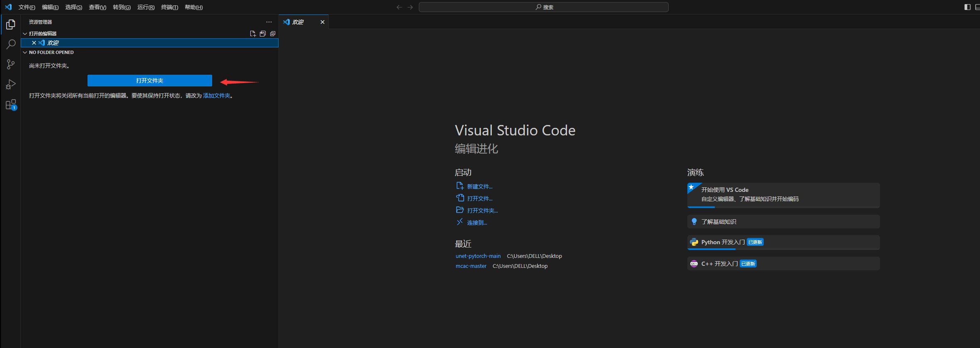Click the new file icon beside 新建文件

click(460, 186)
